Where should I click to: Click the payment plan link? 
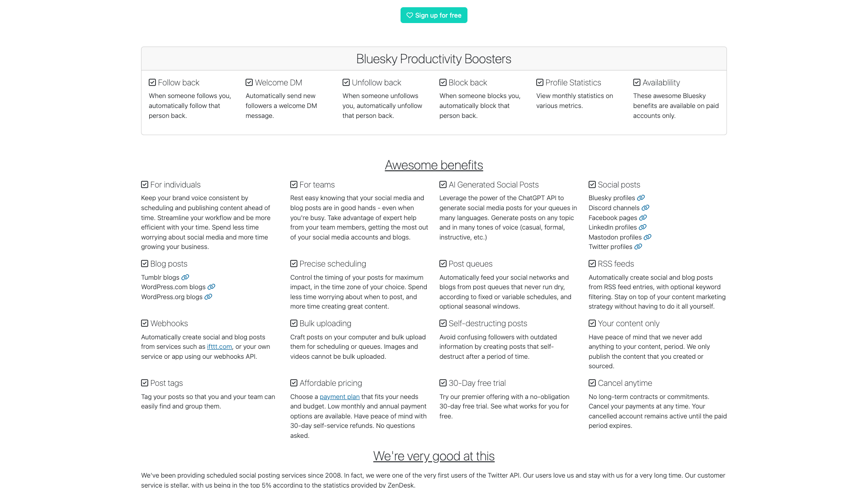[x=340, y=396]
